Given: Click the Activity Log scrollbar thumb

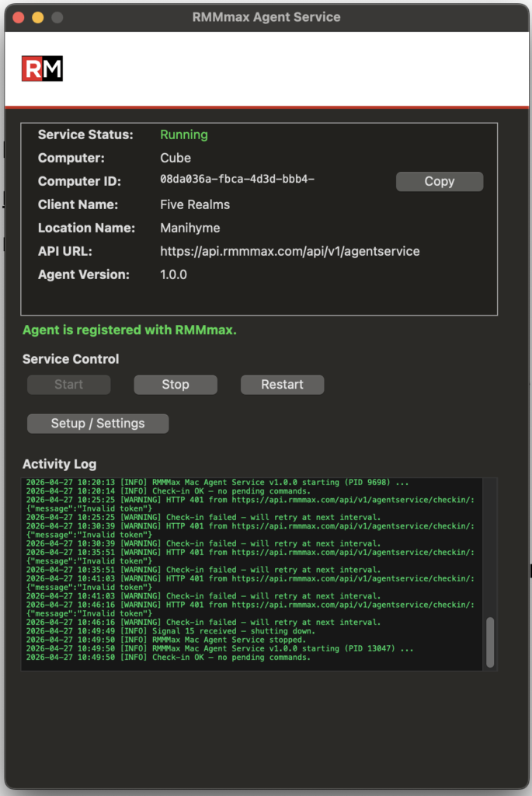Looking at the screenshot, I should [x=490, y=641].
